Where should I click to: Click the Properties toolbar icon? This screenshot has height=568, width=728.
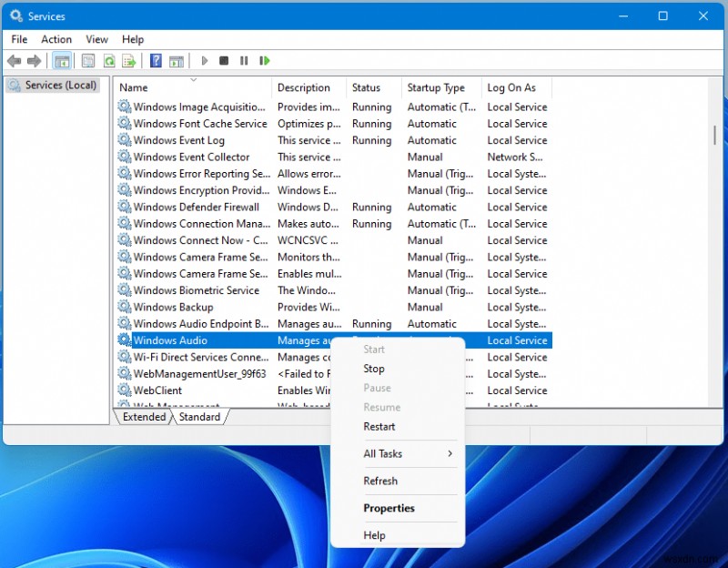click(86, 61)
